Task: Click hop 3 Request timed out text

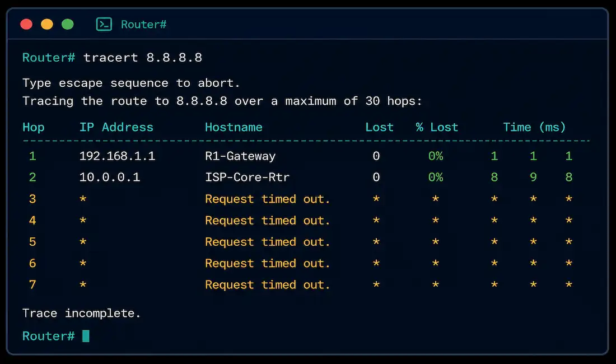Action: point(268,199)
